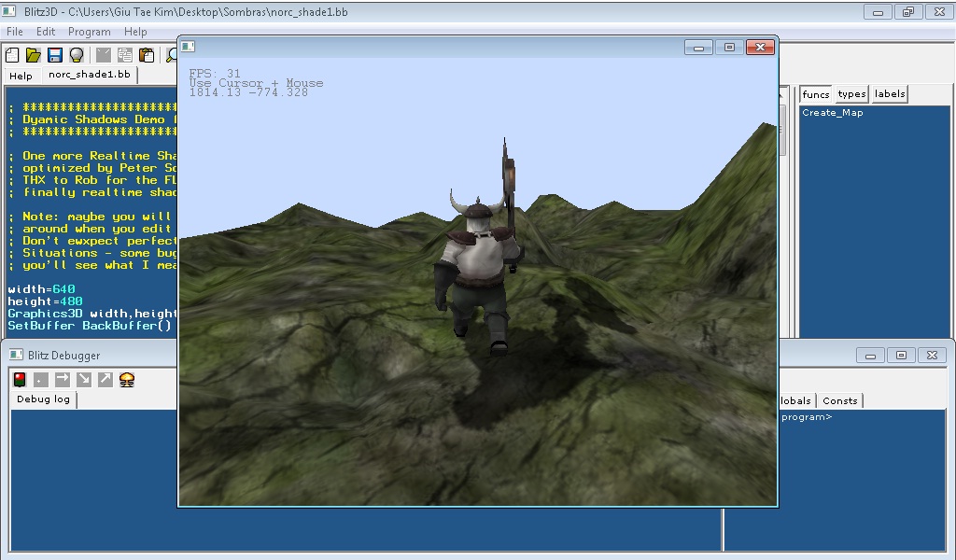The image size is (956, 560).
Task: Click the program> entry in the debugger panel
Action: click(x=807, y=417)
